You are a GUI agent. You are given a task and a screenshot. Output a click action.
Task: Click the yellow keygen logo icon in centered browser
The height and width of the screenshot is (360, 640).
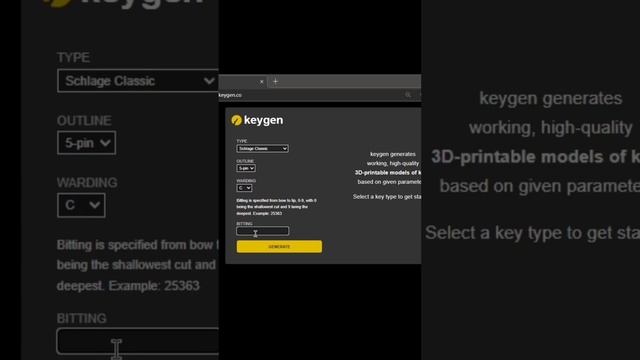tap(236, 120)
